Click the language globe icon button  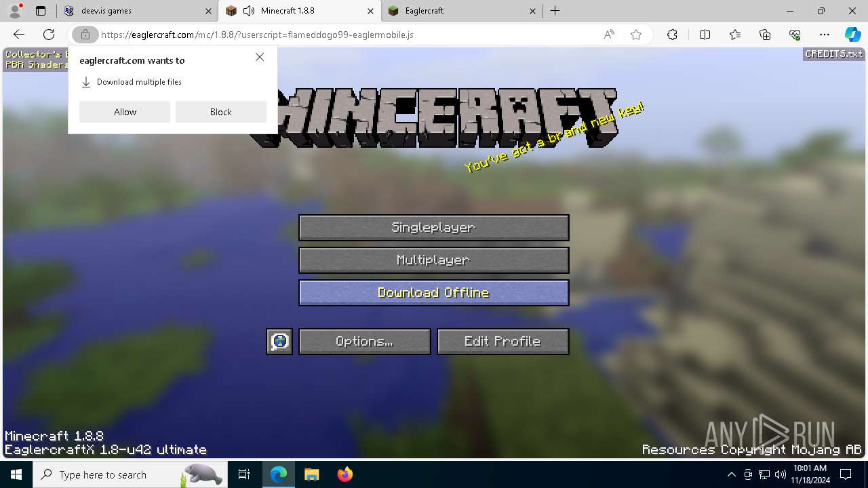pyautogui.click(x=279, y=342)
